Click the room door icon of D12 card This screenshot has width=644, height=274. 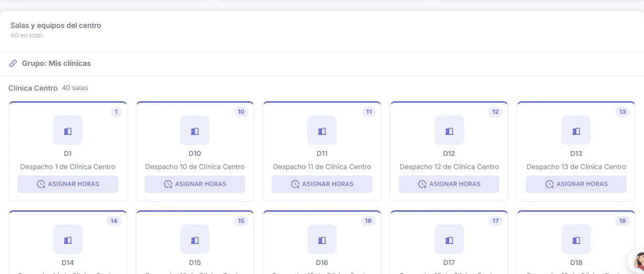pos(449,130)
